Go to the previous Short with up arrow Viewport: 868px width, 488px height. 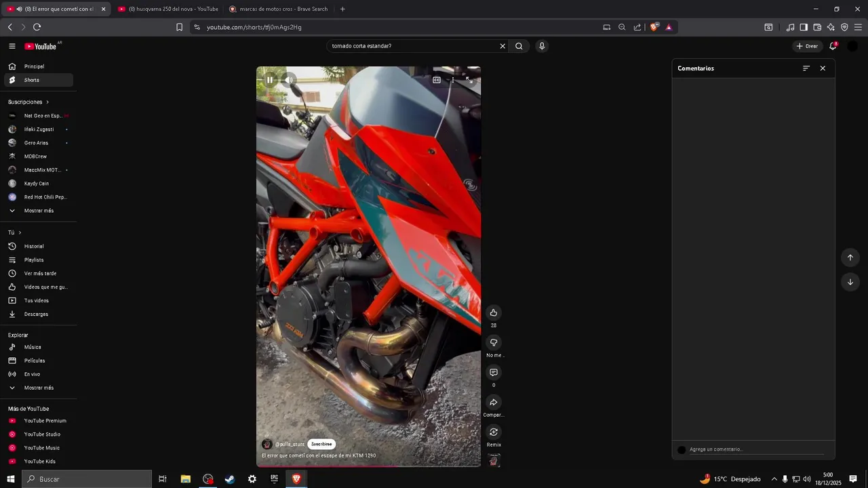tap(850, 258)
